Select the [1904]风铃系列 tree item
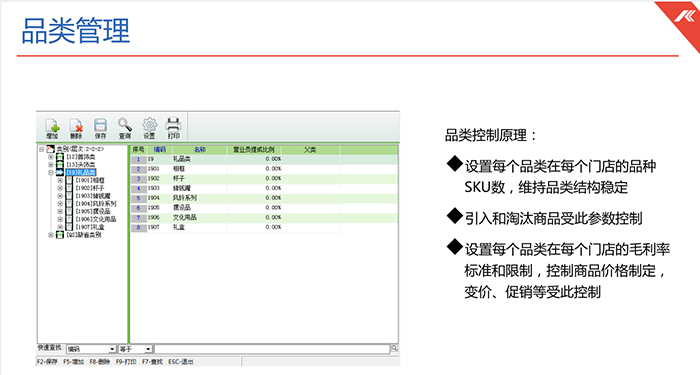The height and width of the screenshot is (375, 700). pos(96,204)
